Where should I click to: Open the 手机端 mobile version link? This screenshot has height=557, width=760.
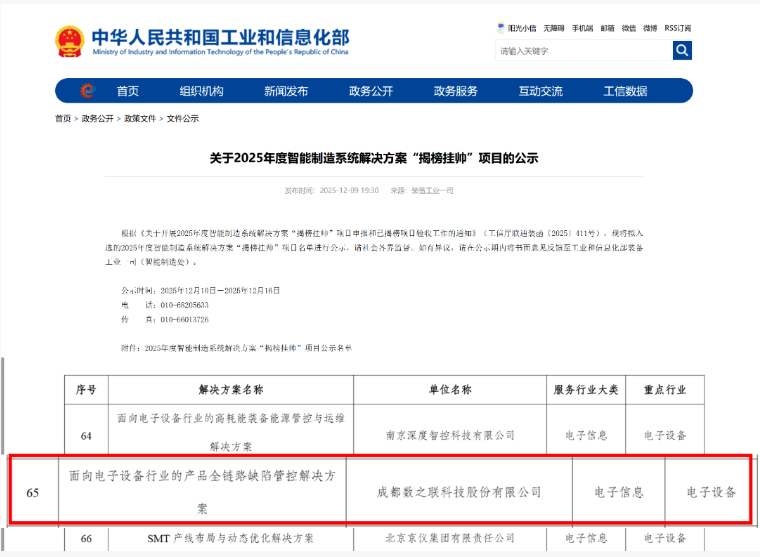point(582,28)
